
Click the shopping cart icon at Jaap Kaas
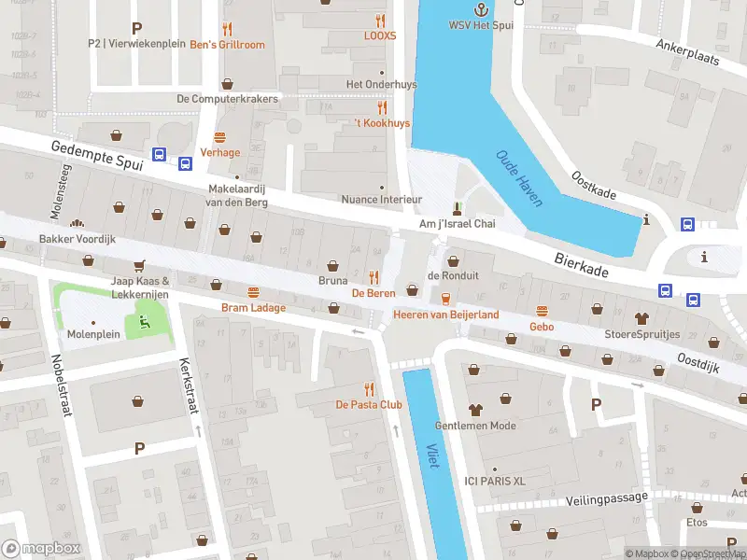point(139,265)
